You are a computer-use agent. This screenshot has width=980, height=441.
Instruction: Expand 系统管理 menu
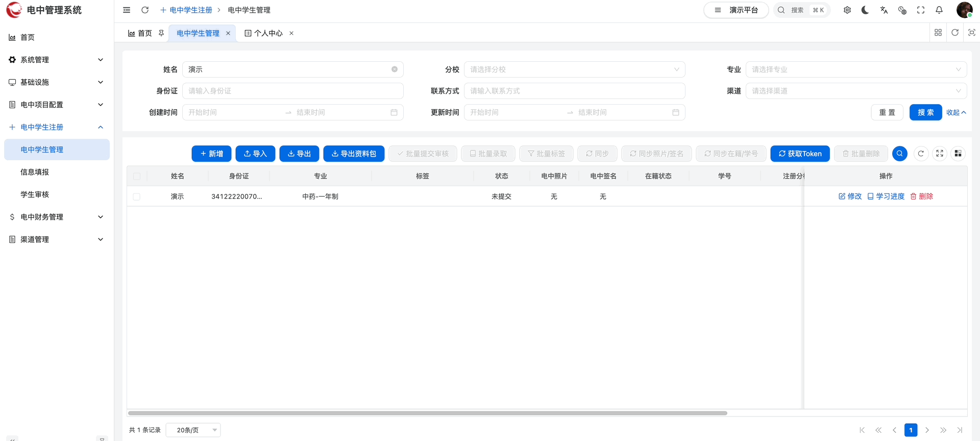(57, 60)
